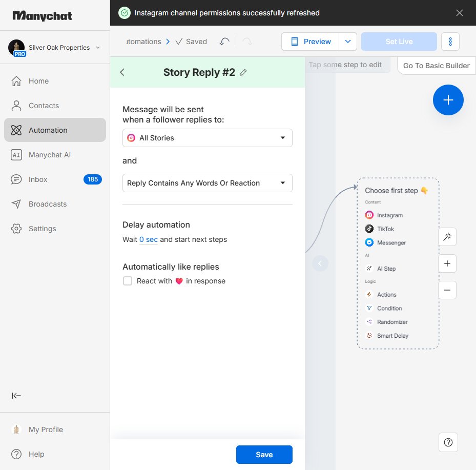Open My Profile

coord(55,430)
